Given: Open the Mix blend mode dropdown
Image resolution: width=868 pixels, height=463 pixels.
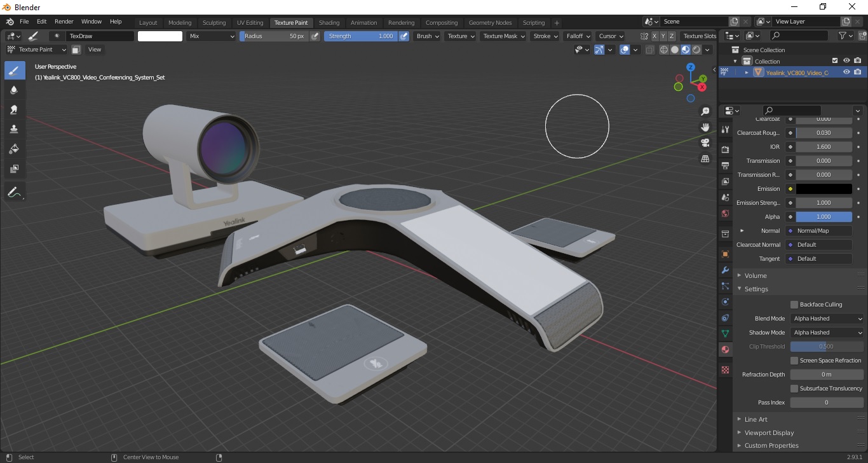Looking at the screenshot, I should [x=212, y=36].
